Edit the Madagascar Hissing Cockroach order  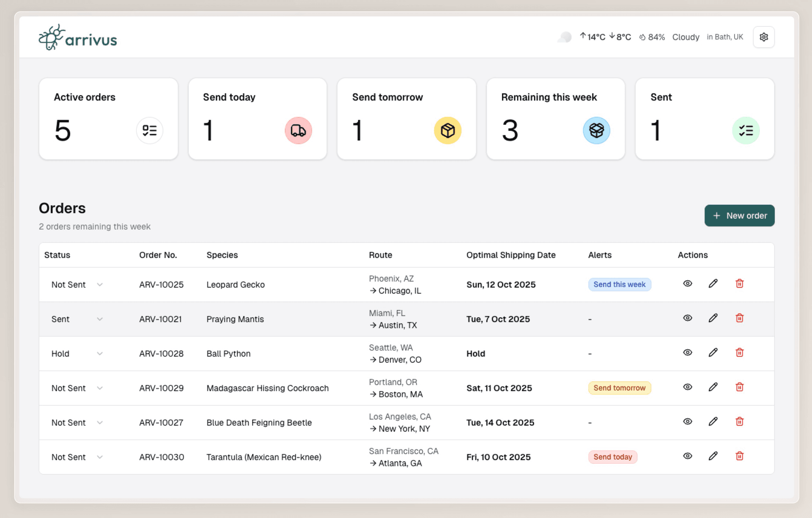click(x=713, y=387)
